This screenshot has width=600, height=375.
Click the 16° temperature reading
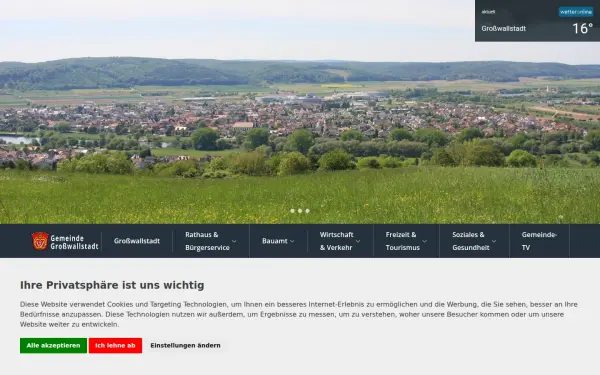[582, 29]
